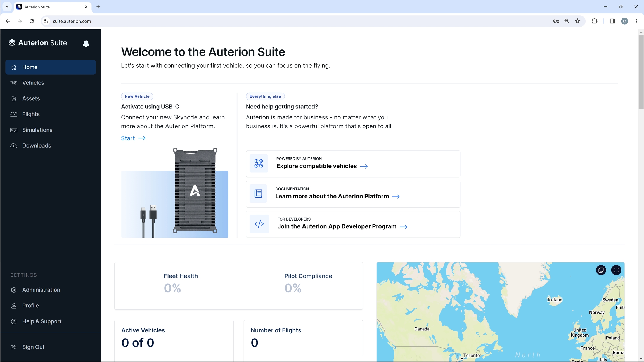This screenshot has height=362, width=644.
Task: Expand map to fullscreen
Action: pyautogui.click(x=616, y=270)
